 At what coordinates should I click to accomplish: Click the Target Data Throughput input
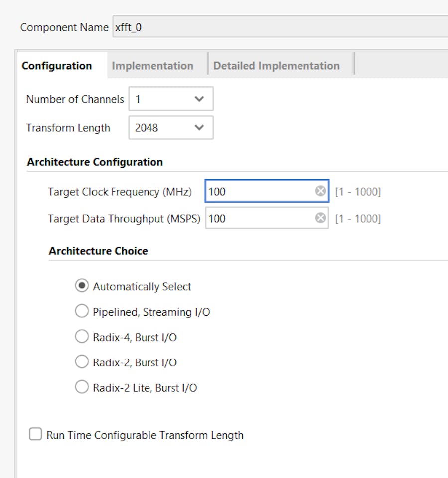pyautogui.click(x=259, y=218)
